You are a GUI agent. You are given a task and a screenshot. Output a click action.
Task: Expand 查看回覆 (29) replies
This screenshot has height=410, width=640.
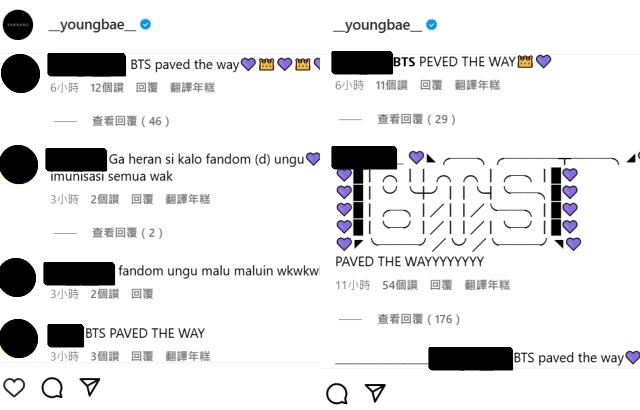click(x=416, y=119)
